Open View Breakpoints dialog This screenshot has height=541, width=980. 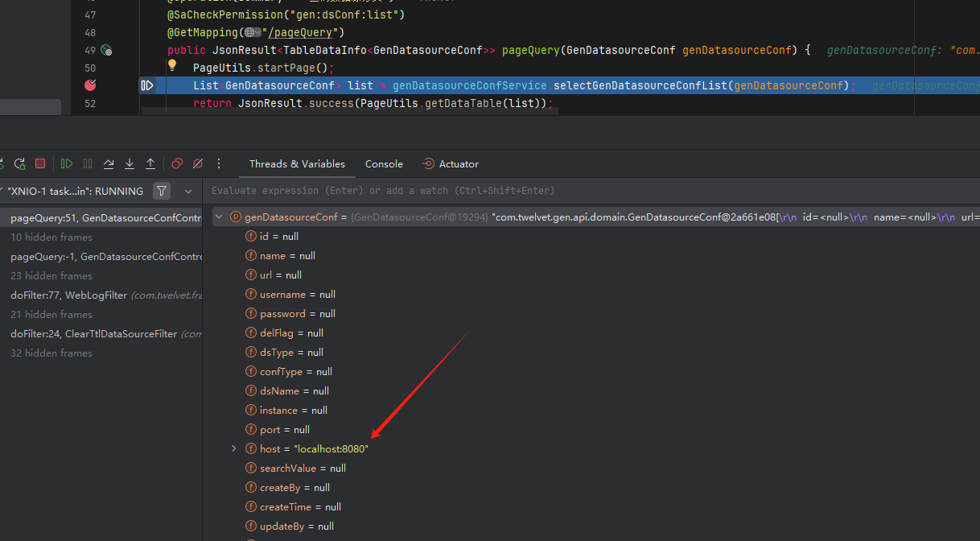177,163
